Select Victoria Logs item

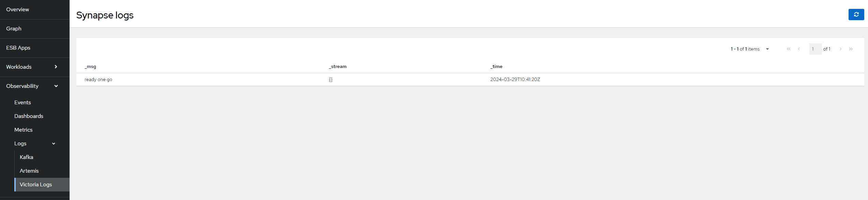[36, 185]
